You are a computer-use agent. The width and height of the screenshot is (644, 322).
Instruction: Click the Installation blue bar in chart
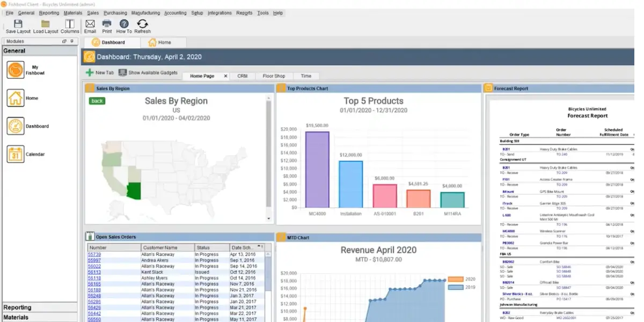pyautogui.click(x=350, y=184)
